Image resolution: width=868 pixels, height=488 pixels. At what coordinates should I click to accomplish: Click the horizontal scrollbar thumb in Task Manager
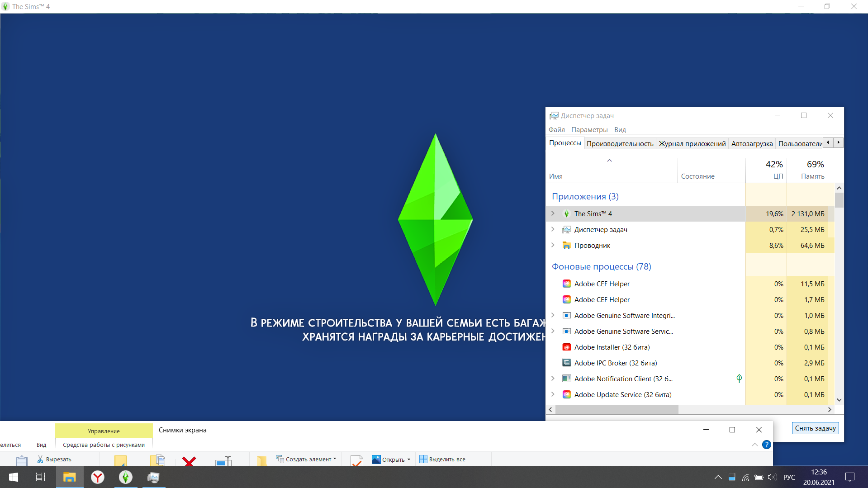(617, 409)
